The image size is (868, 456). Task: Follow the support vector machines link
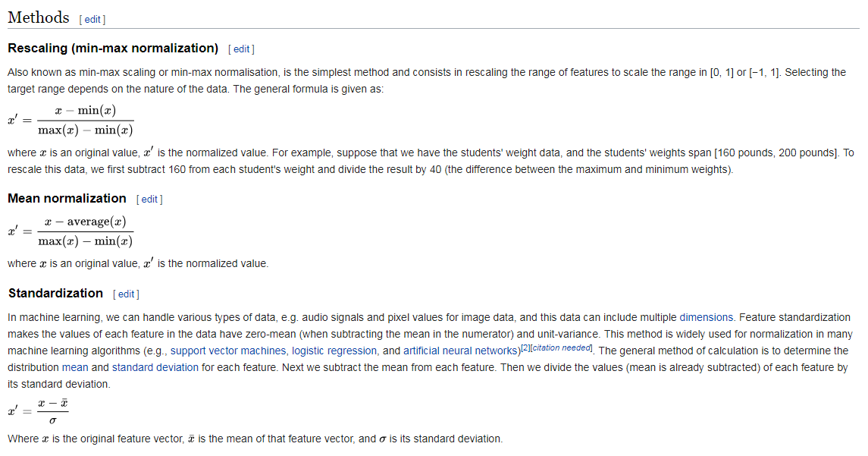pos(228,351)
